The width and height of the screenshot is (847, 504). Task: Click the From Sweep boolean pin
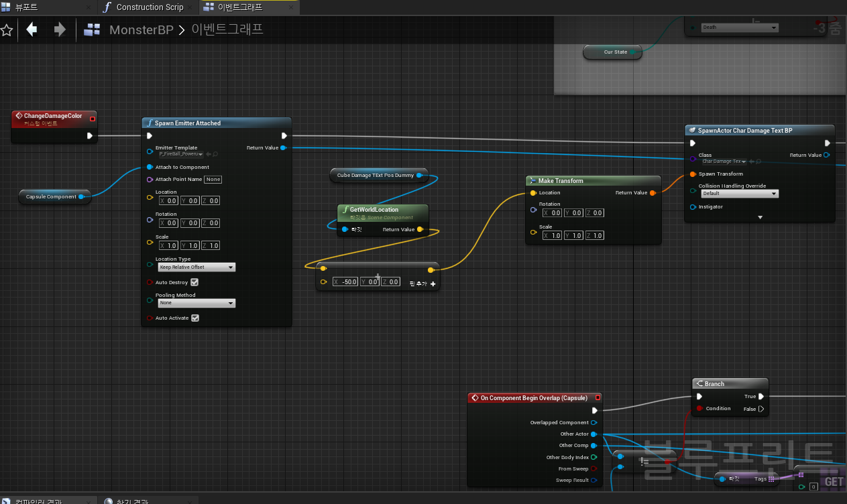[x=594, y=468]
